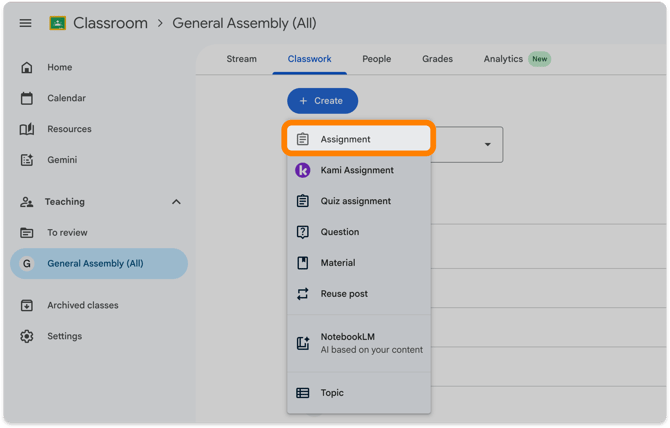This screenshot has width=670, height=428.
Task: Click the Material bookmark icon
Action: point(303,263)
